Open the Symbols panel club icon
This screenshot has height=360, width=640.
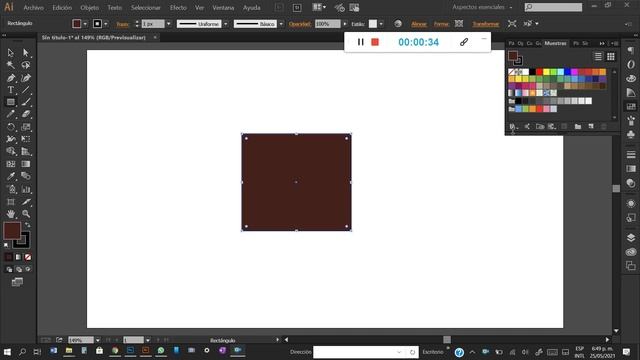coord(631,134)
